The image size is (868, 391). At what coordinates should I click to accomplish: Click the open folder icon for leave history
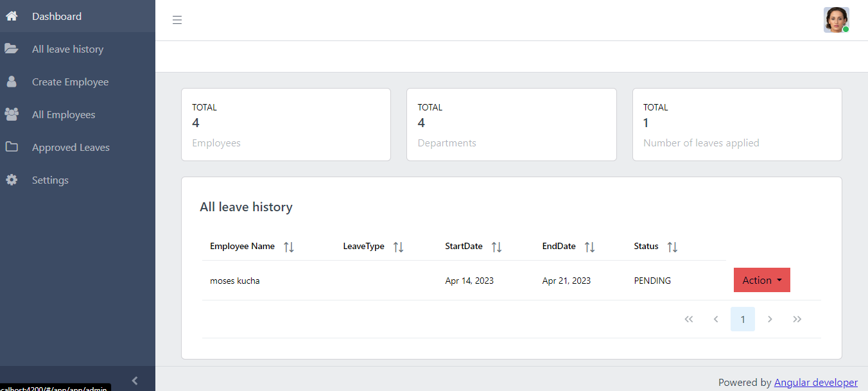(12, 49)
